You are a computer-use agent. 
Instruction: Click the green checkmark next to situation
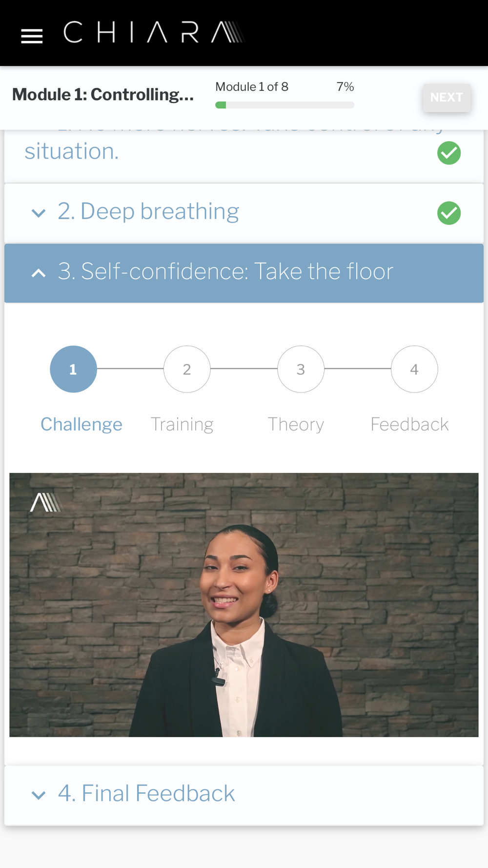(449, 153)
